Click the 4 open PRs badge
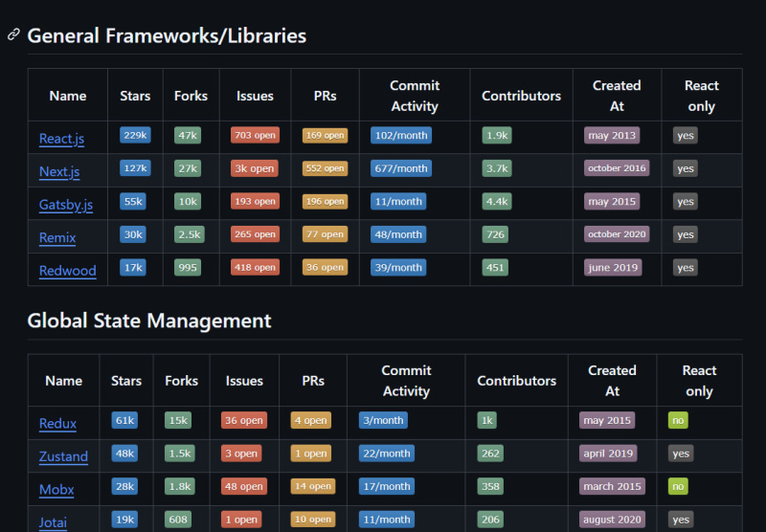766x532 pixels. [x=310, y=420]
